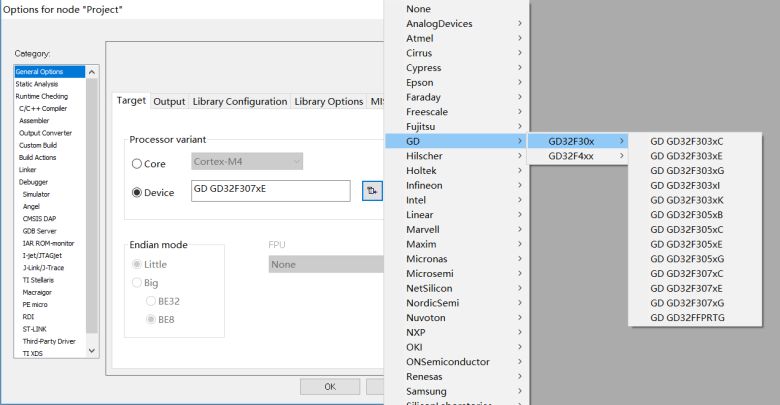The width and height of the screenshot is (780, 405).
Task: Click the OK button
Action: click(x=330, y=387)
